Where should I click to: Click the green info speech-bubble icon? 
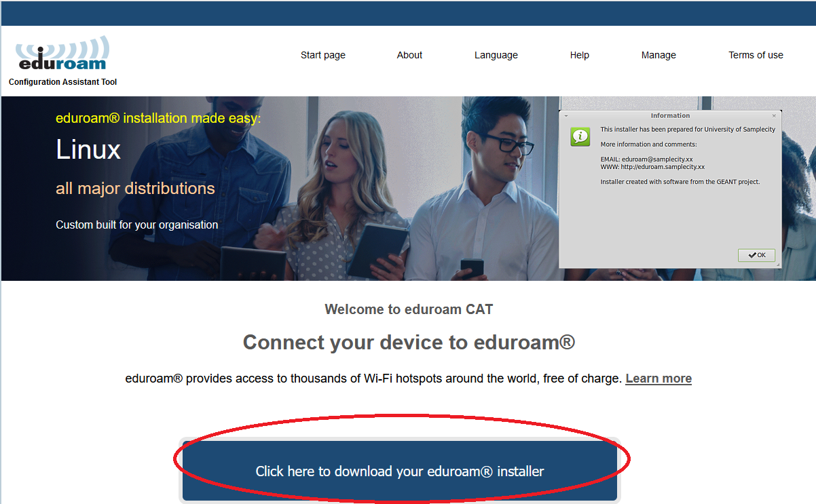(580, 136)
